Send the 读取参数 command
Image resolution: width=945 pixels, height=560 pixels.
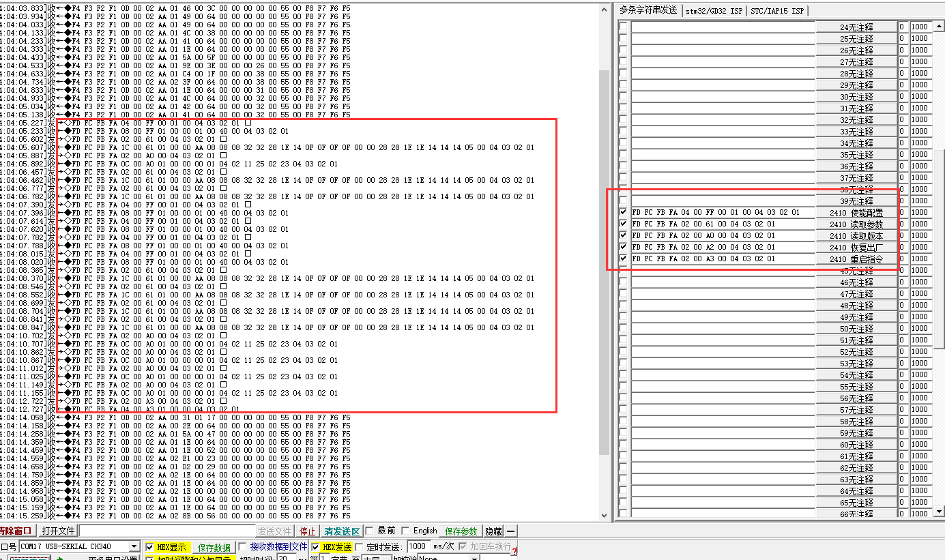(x=856, y=224)
